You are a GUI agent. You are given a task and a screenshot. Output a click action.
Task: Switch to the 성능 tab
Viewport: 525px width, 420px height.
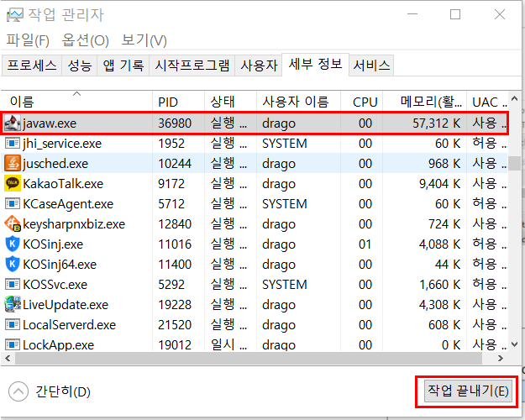point(79,65)
